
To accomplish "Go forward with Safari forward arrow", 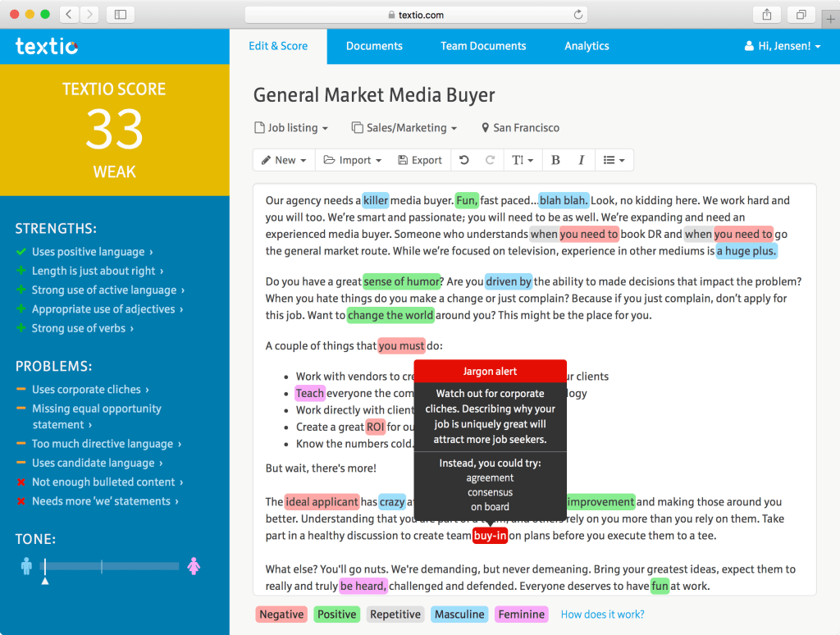I will coord(89,15).
